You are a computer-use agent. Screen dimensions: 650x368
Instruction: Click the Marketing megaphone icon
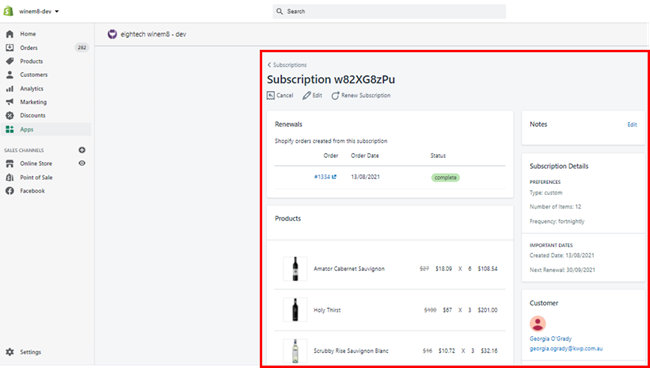pyautogui.click(x=10, y=102)
